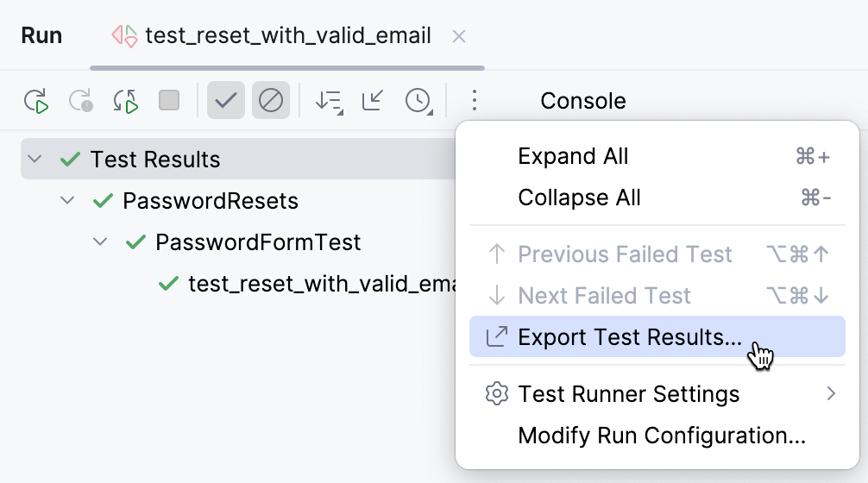Choose Expand All in menu
The image size is (868, 483).
[x=573, y=156]
